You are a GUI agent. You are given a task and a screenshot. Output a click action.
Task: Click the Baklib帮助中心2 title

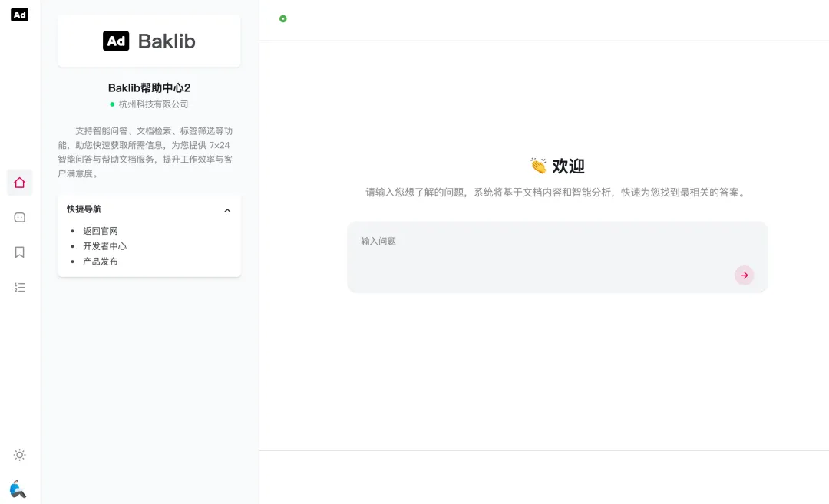click(x=149, y=87)
